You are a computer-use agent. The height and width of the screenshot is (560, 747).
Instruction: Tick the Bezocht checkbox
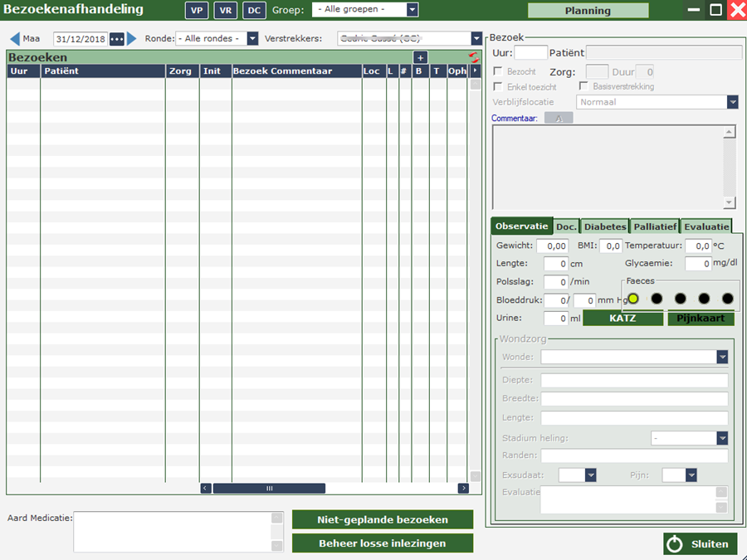498,72
